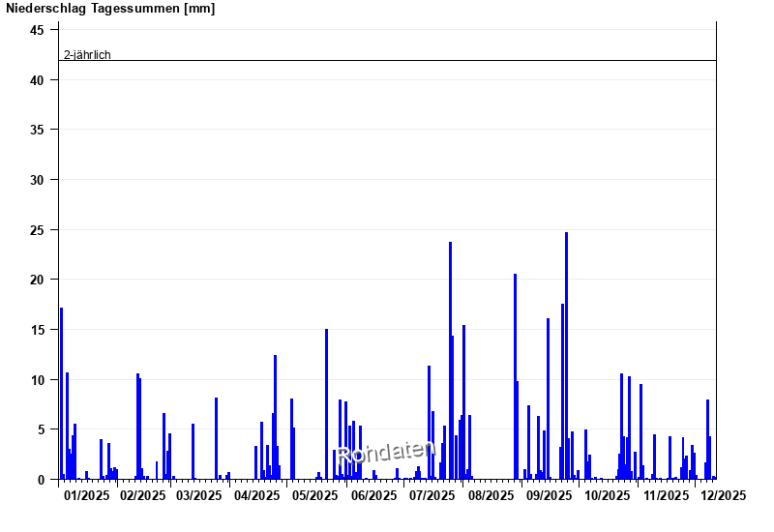Select the 12/2025 x-axis label
This screenshot has width=774, height=532.
tap(723, 495)
